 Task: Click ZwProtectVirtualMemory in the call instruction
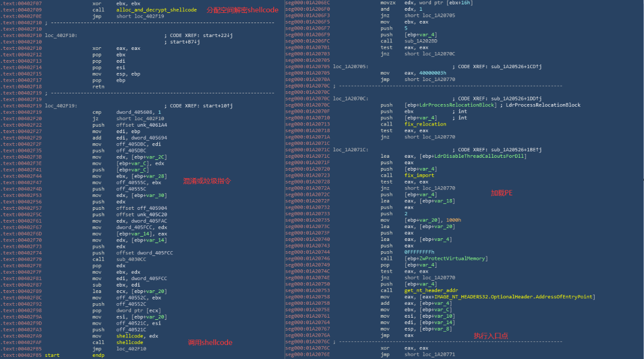pos(449,259)
